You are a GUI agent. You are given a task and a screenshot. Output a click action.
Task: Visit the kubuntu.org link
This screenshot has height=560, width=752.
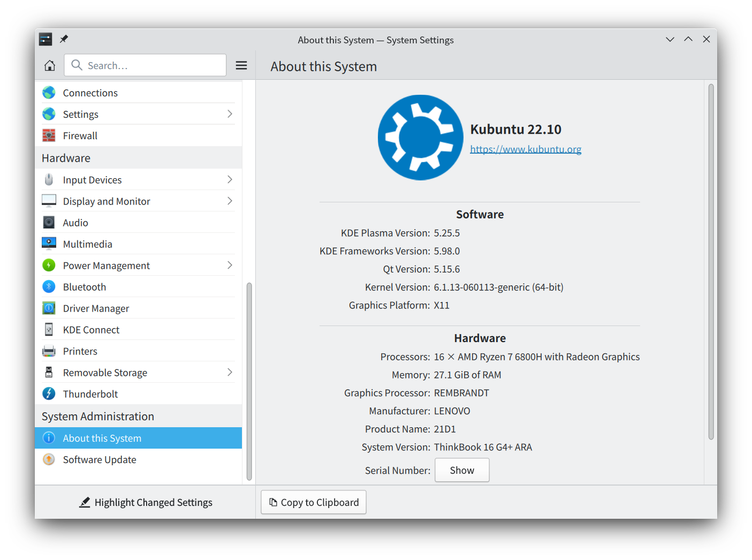point(525,149)
